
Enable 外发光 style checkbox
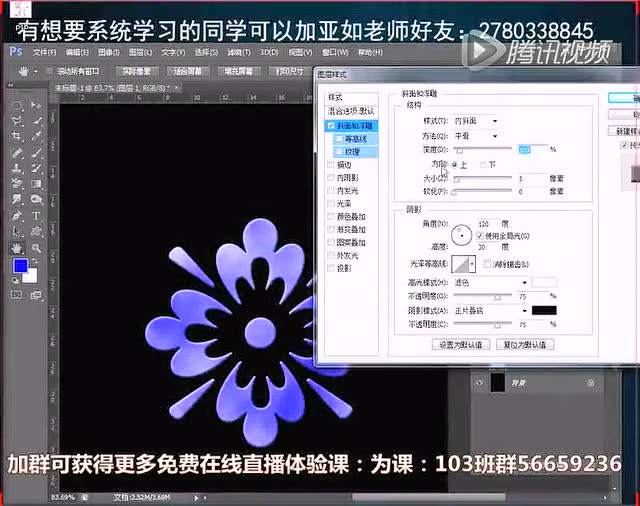[x=331, y=255]
